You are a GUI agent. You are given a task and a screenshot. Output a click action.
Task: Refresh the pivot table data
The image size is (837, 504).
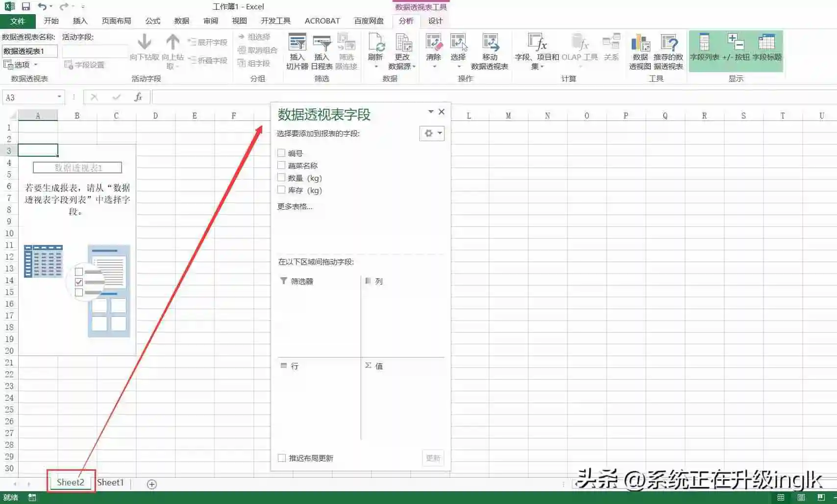pyautogui.click(x=376, y=51)
